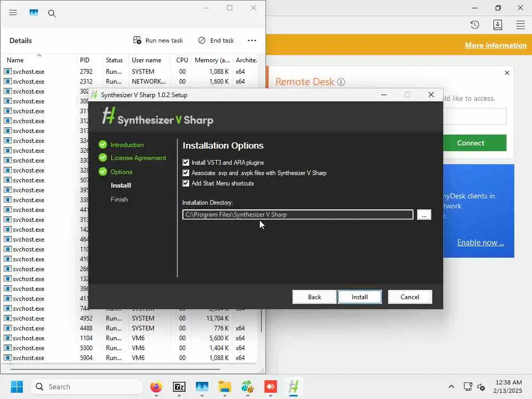Click the Introduction step in setup sidebar

point(127,145)
